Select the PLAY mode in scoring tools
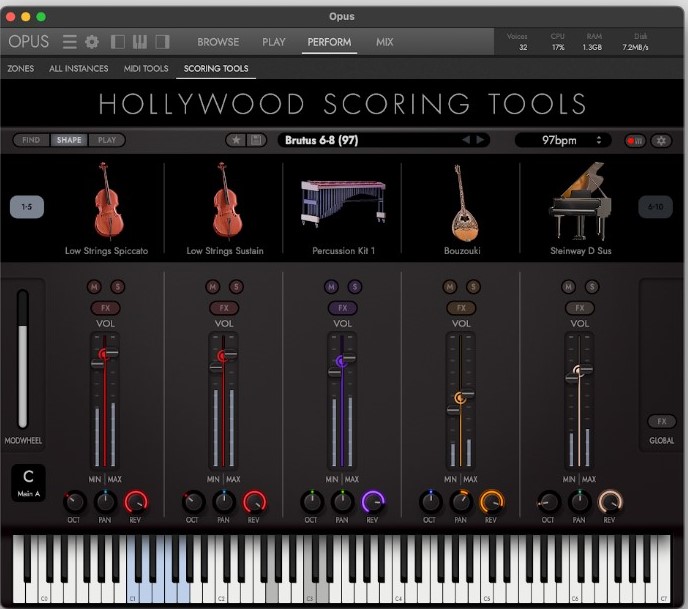Image resolution: width=688 pixels, height=609 pixels. pos(107,140)
